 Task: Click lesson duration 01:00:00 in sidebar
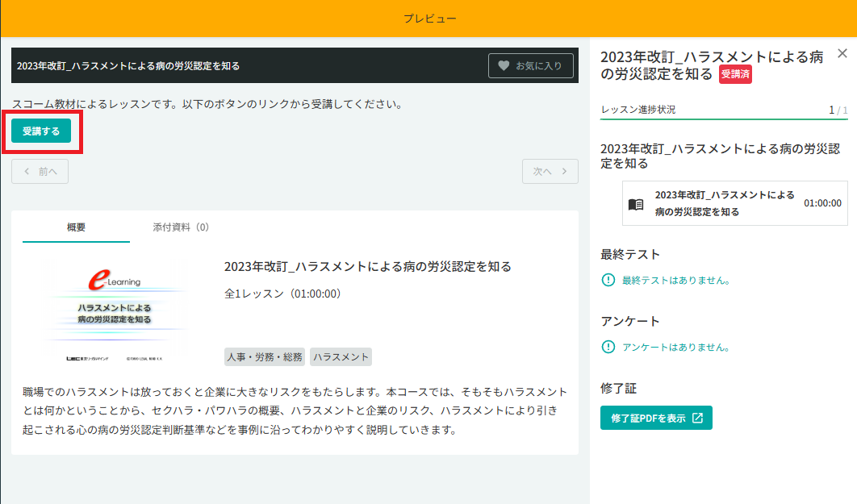click(x=822, y=203)
